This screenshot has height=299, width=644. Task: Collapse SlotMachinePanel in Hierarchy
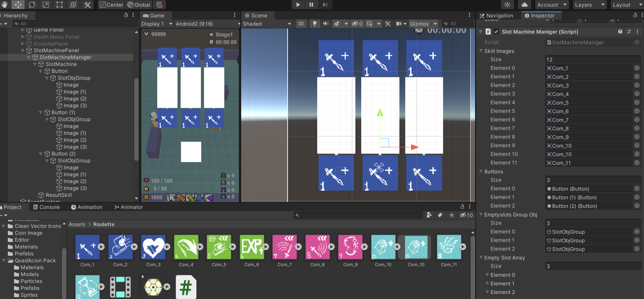point(23,50)
